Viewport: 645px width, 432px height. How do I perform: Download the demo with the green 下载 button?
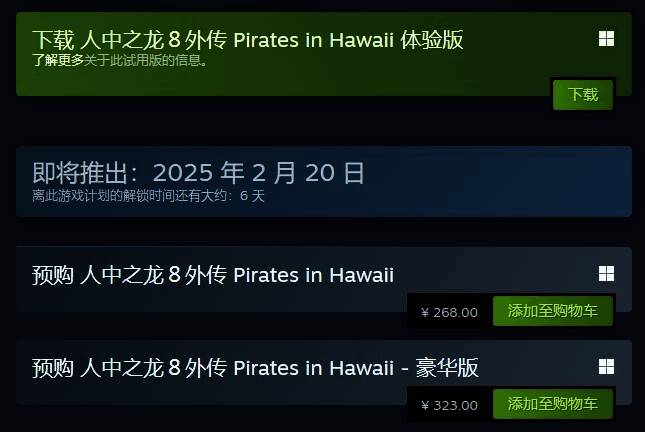point(583,95)
